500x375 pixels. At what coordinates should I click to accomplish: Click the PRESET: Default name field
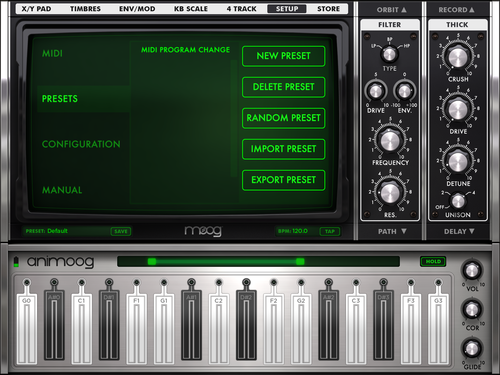coord(66,231)
